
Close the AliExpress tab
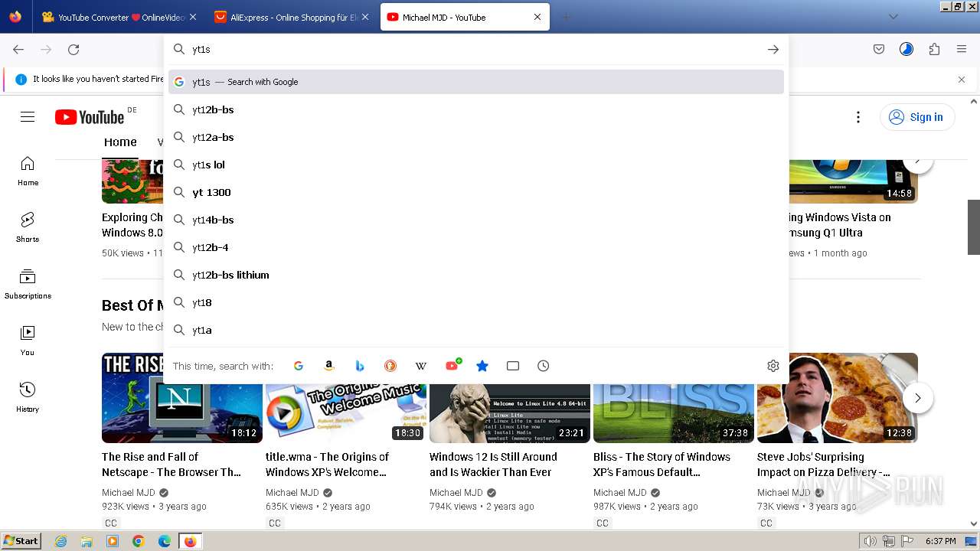tap(364, 17)
